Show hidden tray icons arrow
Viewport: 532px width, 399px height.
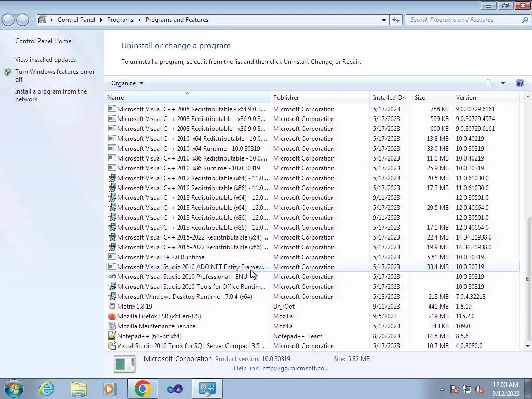click(442, 390)
